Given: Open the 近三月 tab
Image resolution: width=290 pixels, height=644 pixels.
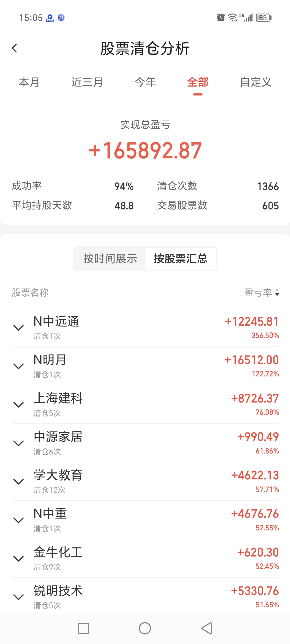Looking at the screenshot, I should point(87,82).
